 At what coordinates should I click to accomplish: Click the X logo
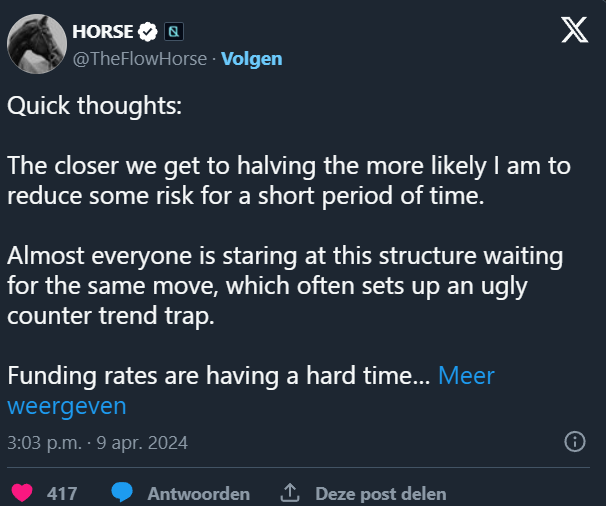pyautogui.click(x=574, y=31)
